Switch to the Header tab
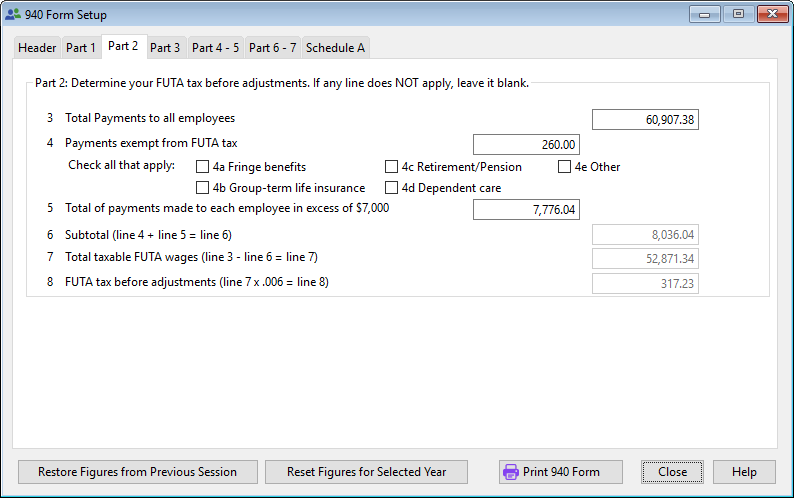 [37, 48]
